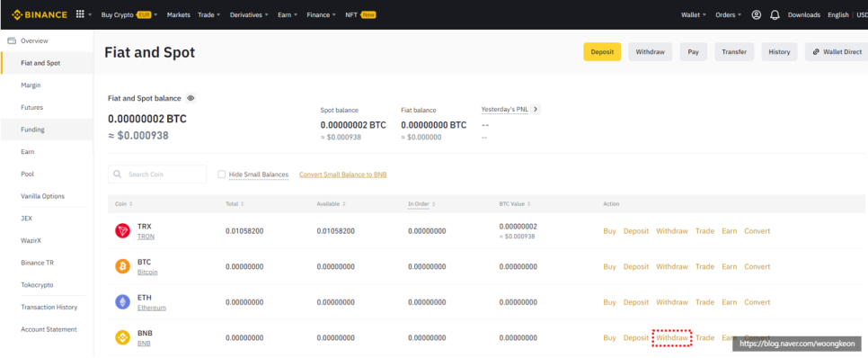
Task: Click Withdraw in the BNB row
Action: click(x=672, y=337)
